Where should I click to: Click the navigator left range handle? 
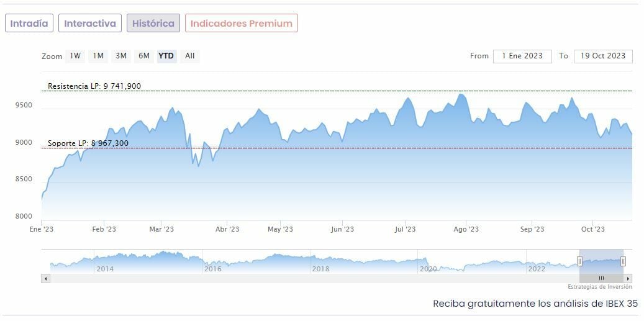[579, 261]
